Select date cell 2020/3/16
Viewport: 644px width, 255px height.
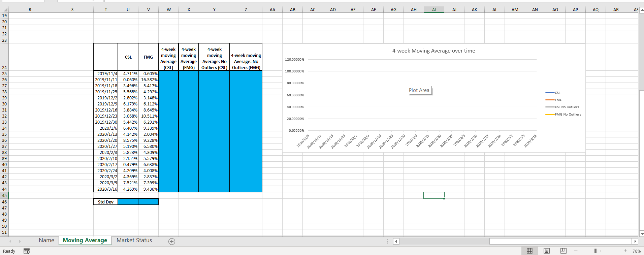pyautogui.click(x=106, y=189)
